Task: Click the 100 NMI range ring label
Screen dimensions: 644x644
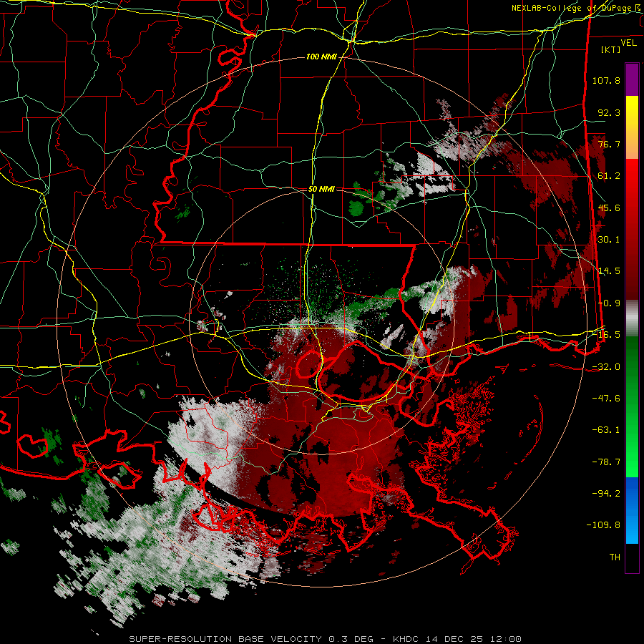Action: (x=321, y=57)
